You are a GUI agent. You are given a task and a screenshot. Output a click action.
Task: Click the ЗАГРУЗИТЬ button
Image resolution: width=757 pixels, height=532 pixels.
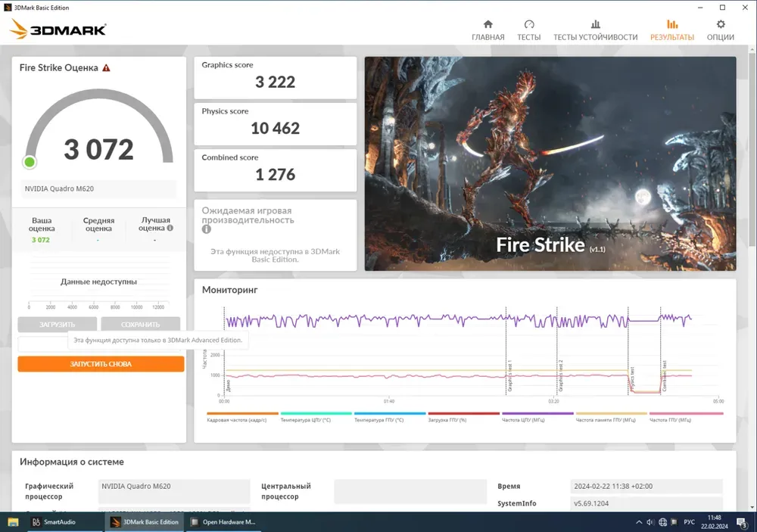(57, 325)
